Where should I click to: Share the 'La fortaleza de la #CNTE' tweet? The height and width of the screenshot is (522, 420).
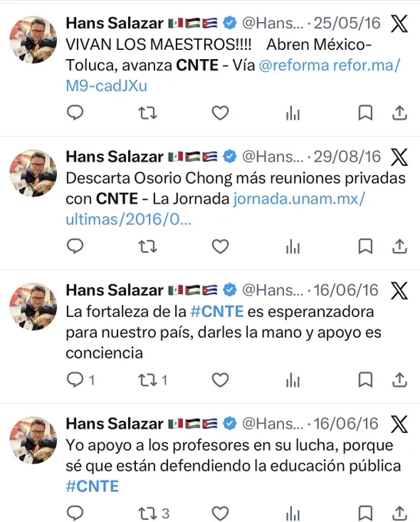(x=399, y=379)
